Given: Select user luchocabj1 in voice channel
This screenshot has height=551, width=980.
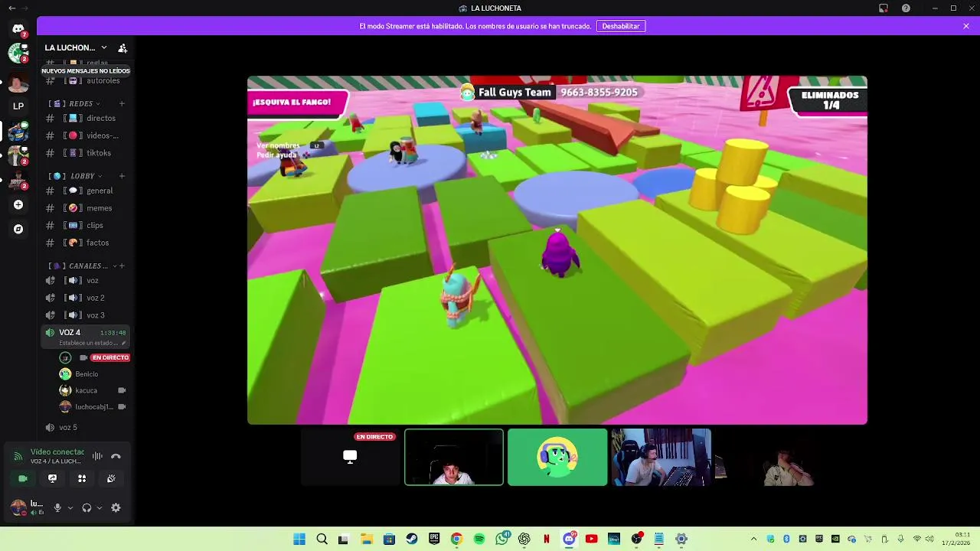Looking at the screenshot, I should tap(93, 407).
